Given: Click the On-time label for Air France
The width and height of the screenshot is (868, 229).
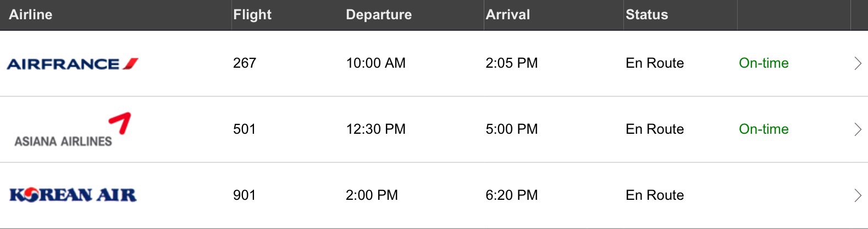Looking at the screenshot, I should coord(764,63).
